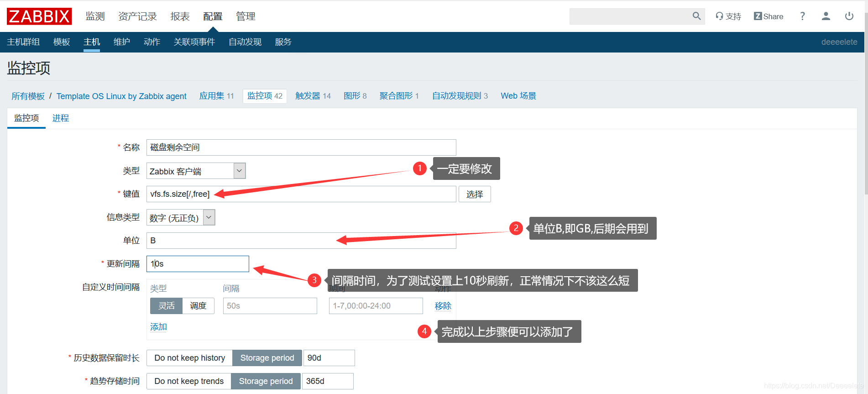
Task: Select 灵活 interval type
Action: [167, 306]
